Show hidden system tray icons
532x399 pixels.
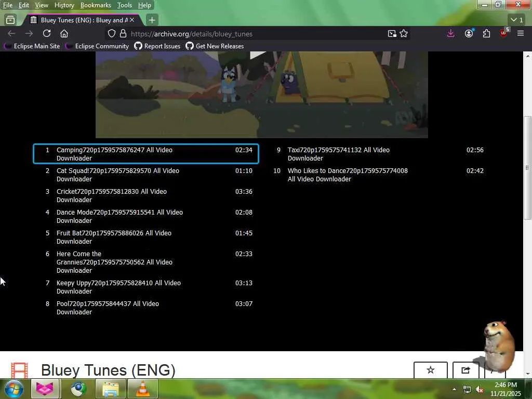454,389
